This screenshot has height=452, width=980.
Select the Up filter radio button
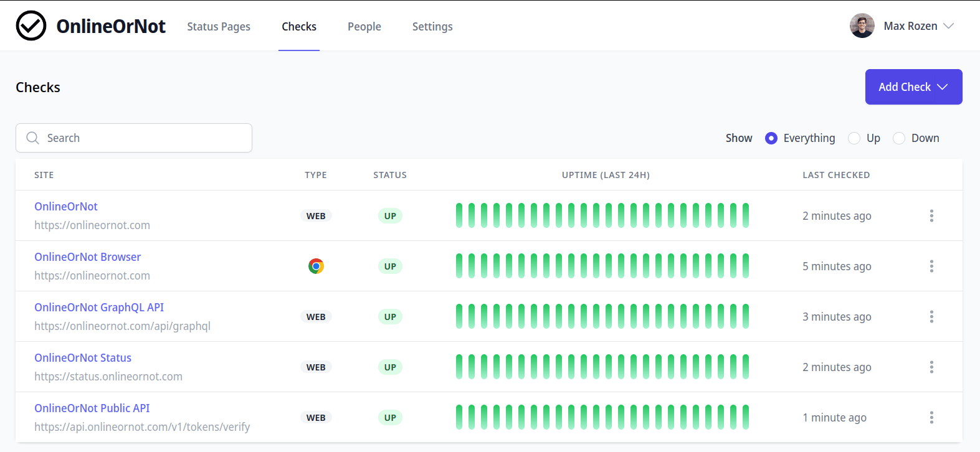(854, 138)
